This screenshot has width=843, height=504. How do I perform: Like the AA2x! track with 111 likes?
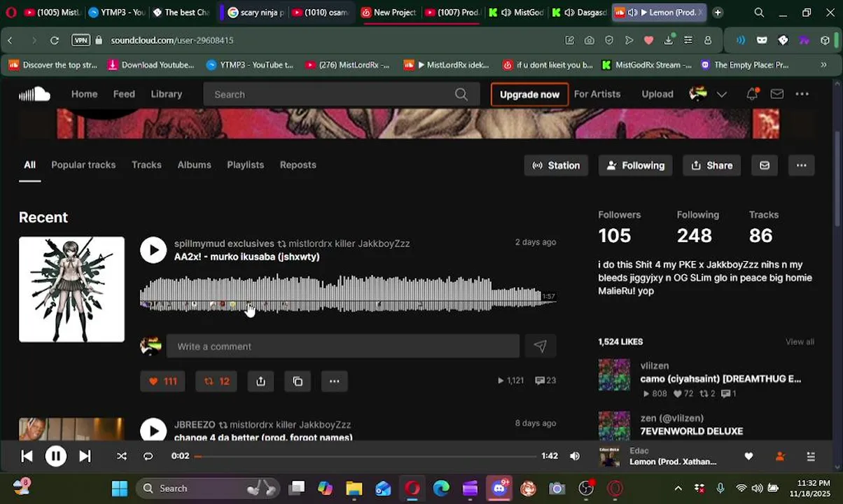(162, 381)
